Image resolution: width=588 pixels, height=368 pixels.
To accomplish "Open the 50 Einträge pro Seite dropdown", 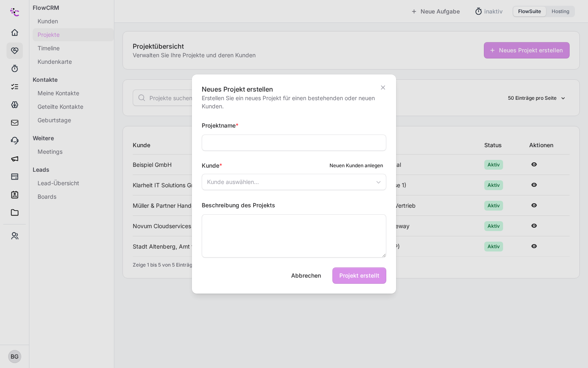I will tap(537, 98).
